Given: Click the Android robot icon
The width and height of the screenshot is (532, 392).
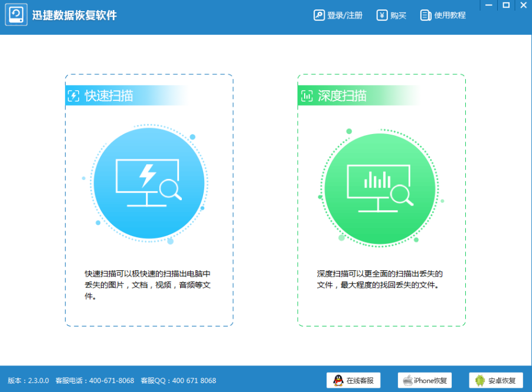Looking at the screenshot, I should [x=480, y=380].
